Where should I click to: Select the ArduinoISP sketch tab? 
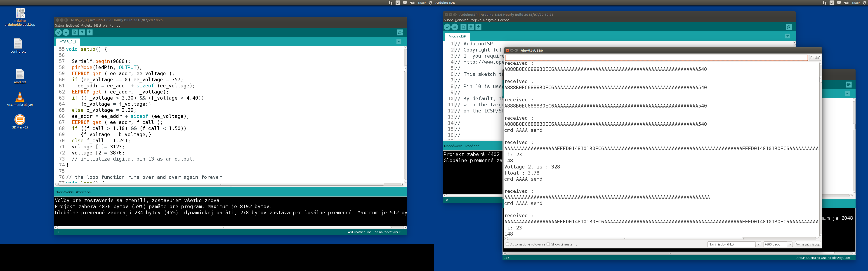[x=457, y=36]
